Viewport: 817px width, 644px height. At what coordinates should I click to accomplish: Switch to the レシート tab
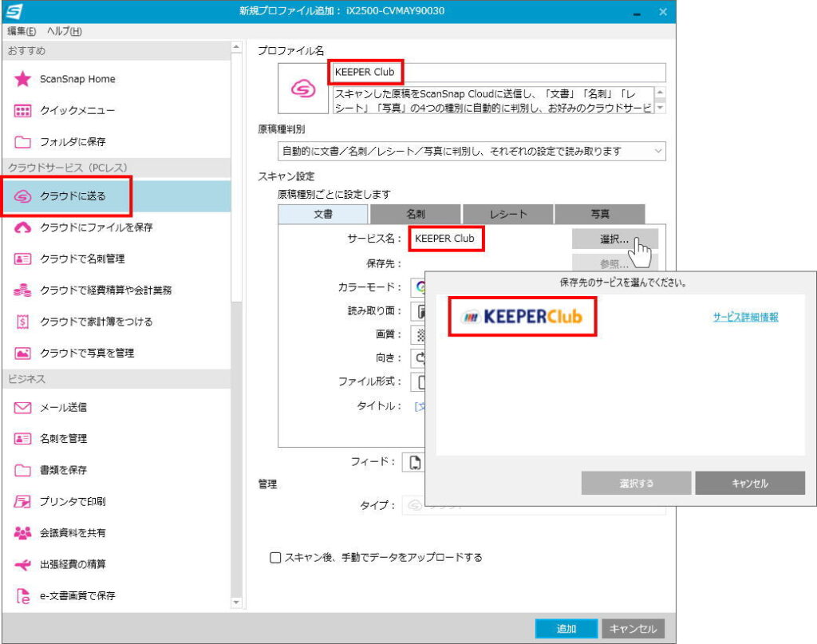tap(507, 214)
